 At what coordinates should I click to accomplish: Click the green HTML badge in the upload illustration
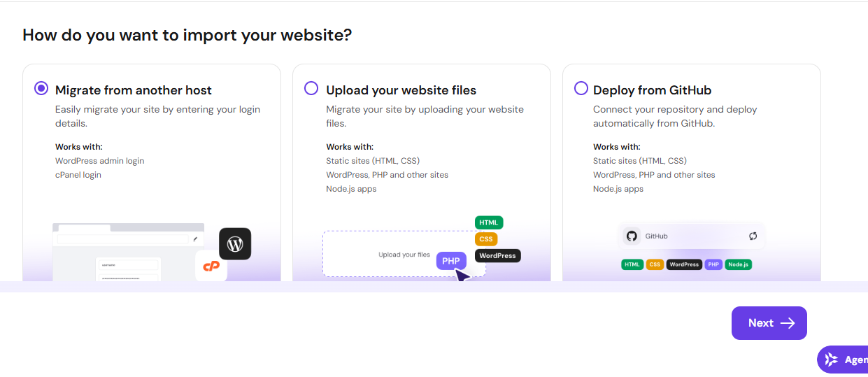(x=489, y=222)
